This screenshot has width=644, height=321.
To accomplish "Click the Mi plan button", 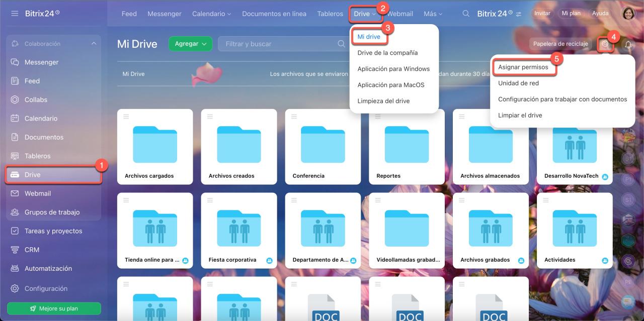I will (x=571, y=14).
